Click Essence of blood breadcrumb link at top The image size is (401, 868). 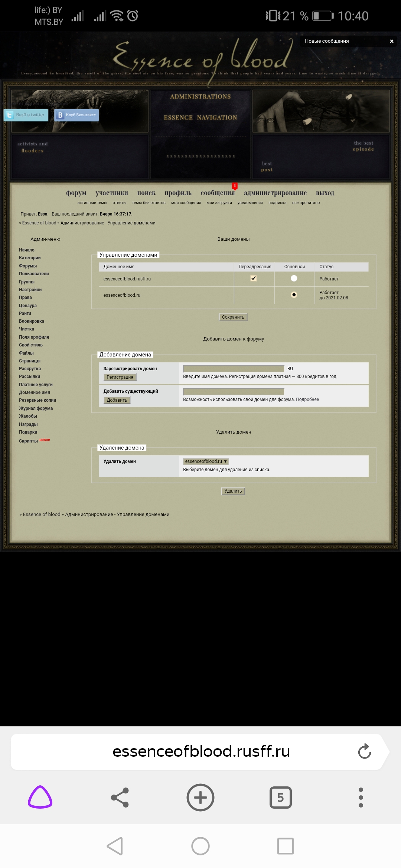pyautogui.click(x=39, y=223)
